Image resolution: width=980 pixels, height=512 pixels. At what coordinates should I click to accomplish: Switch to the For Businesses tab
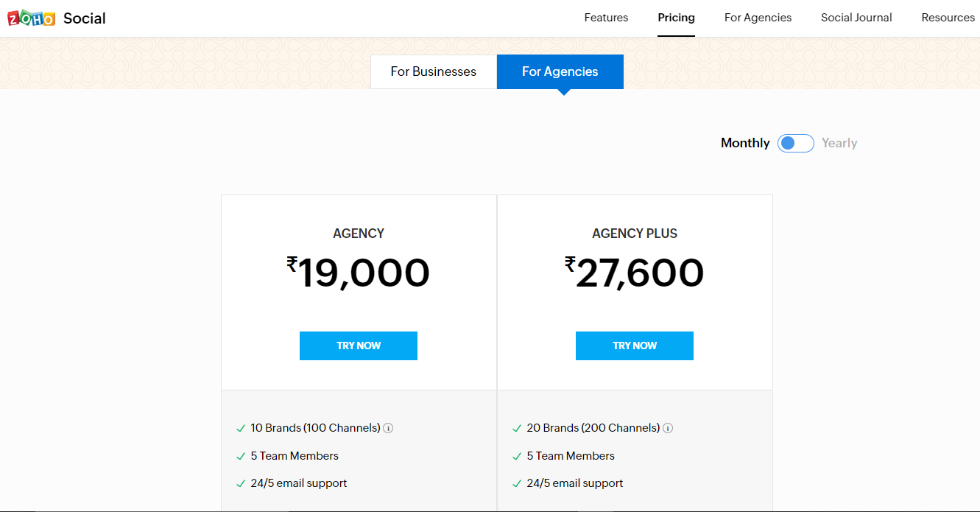point(433,71)
